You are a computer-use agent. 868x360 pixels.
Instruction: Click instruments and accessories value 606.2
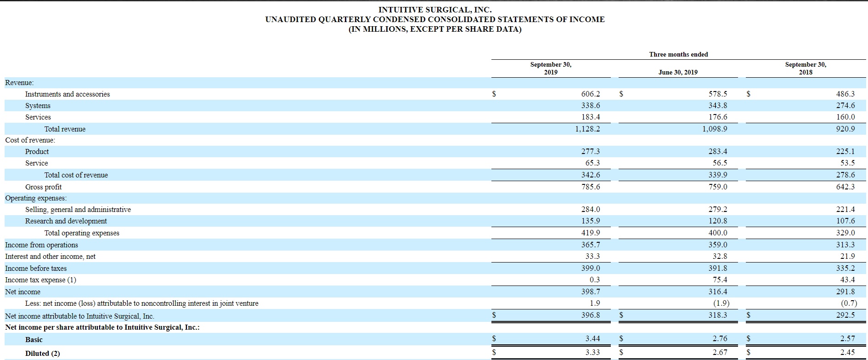coord(591,94)
